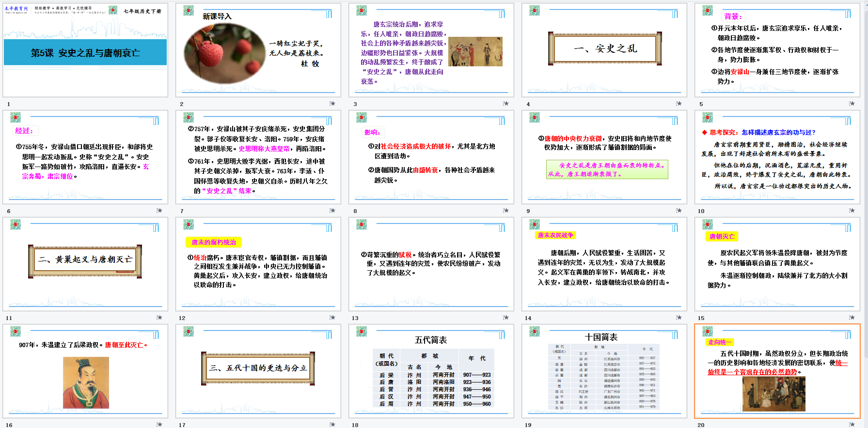Select the 二、黄巢起义与唐朝灭亡 section slide

85,264
